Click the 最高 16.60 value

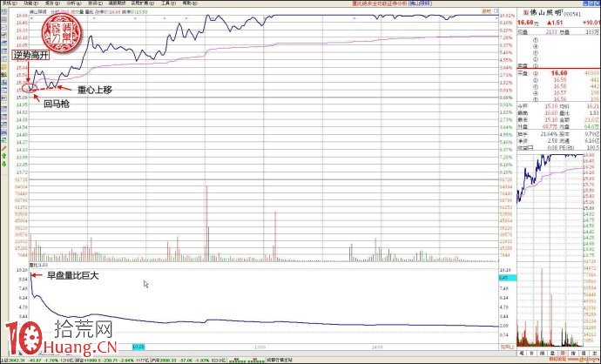[550, 113]
